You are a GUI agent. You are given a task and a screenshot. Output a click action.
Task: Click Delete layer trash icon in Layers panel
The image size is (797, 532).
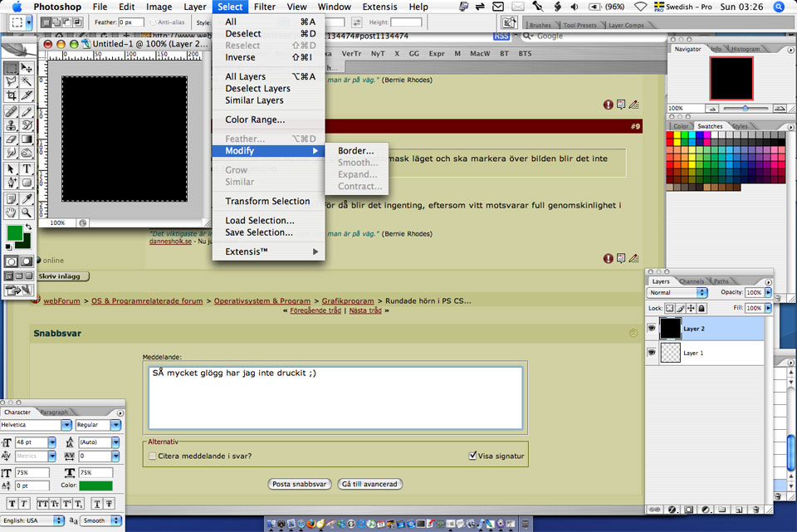coord(755,510)
